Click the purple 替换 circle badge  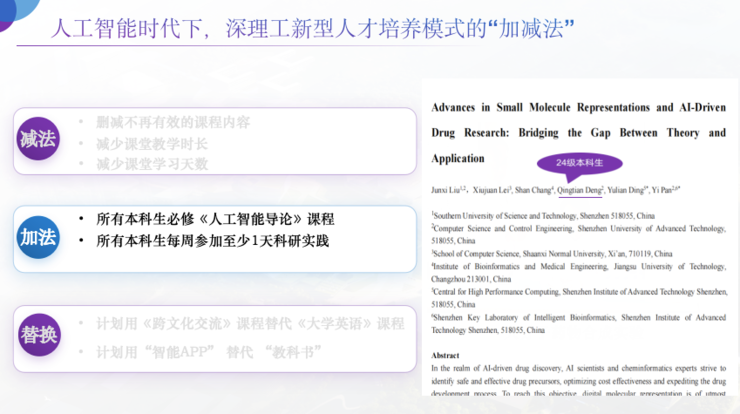(40, 335)
